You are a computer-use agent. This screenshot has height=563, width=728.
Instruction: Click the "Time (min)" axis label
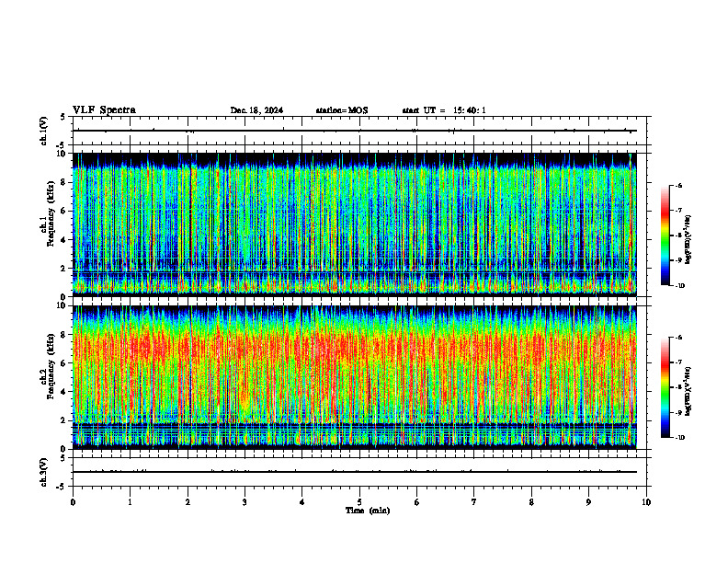tap(368, 511)
